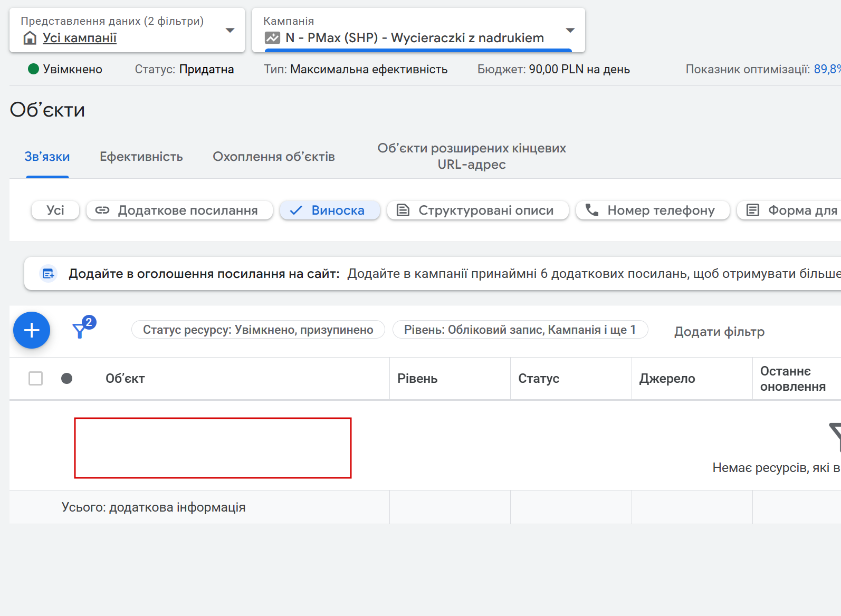Toggle the Виноска filter chip

tap(330, 210)
